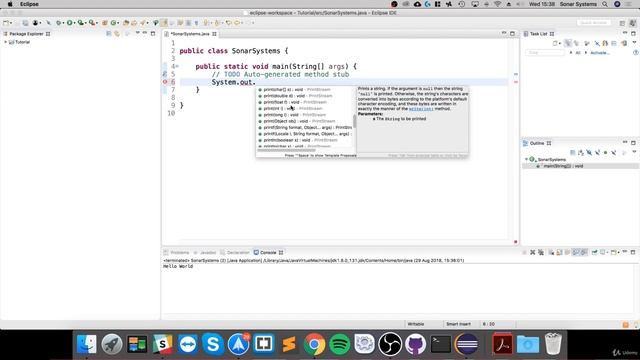Toggle Focus on Workweek in Task List

tap(587, 43)
